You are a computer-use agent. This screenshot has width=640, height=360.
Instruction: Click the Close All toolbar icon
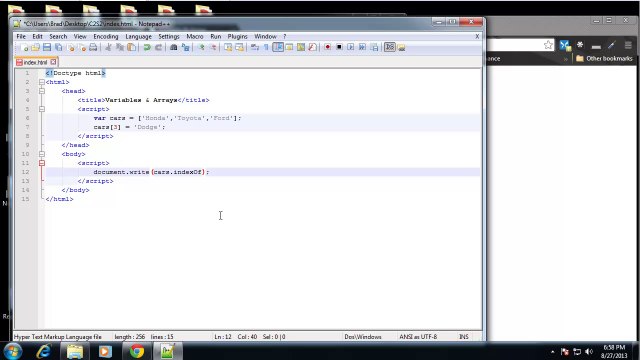point(82,47)
